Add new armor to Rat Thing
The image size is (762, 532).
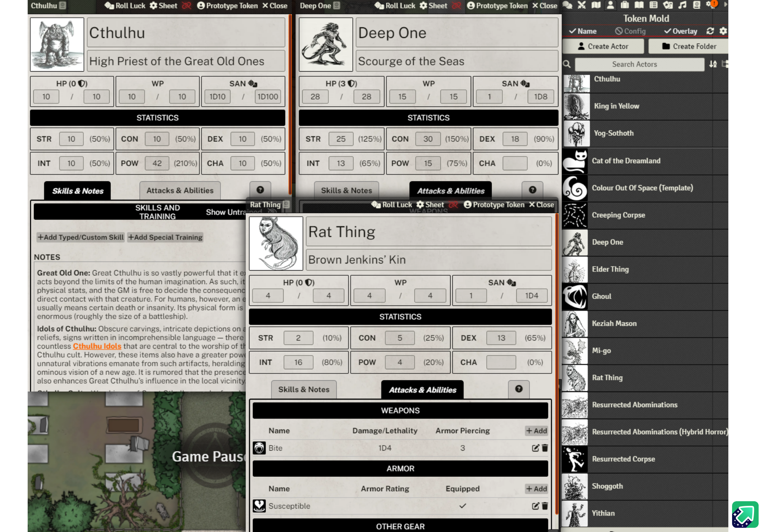[537, 489]
